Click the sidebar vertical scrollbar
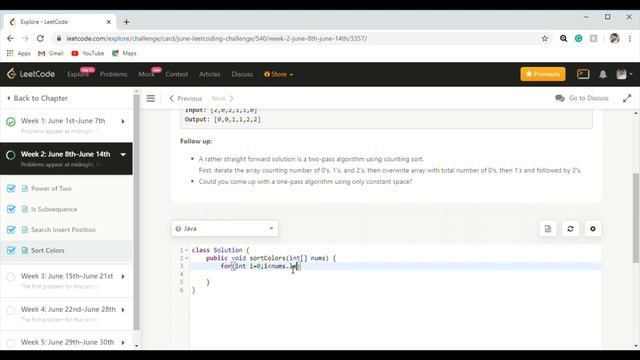Screen dimensions: 640x360 [136, 212]
